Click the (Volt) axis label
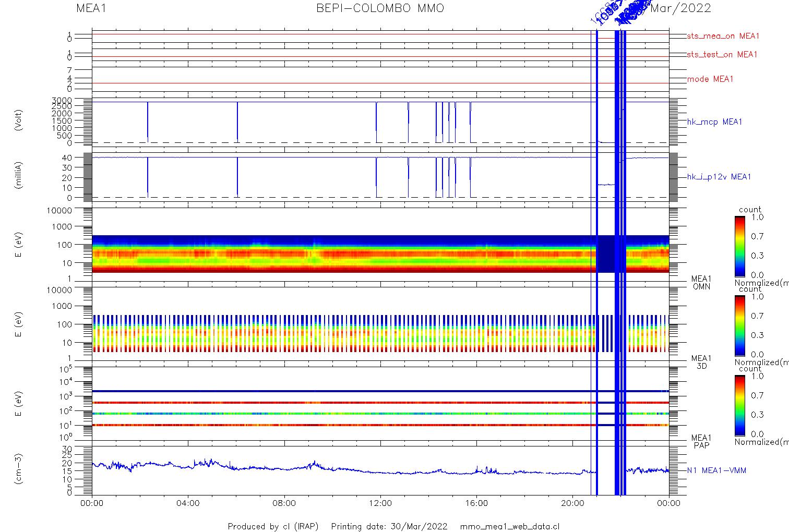Screen dimensions: 789x532 [x=19, y=120]
